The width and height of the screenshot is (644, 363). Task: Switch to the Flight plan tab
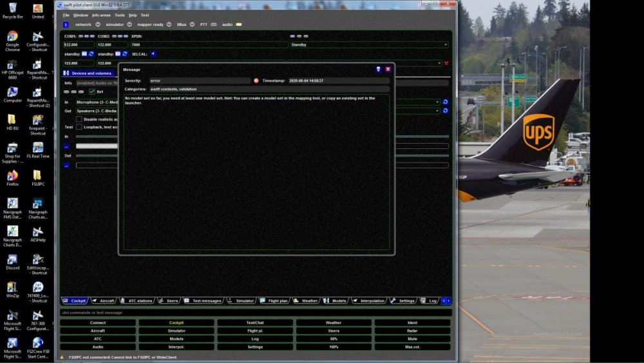[x=274, y=301]
